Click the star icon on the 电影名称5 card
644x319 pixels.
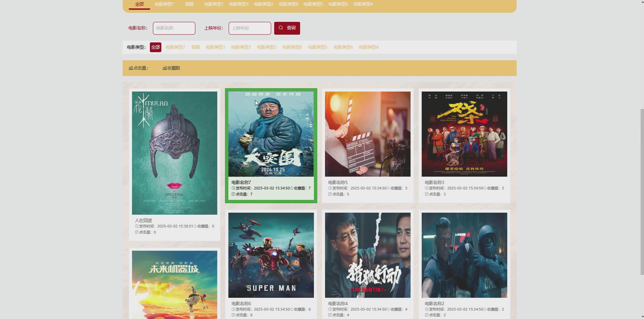(x=388, y=188)
